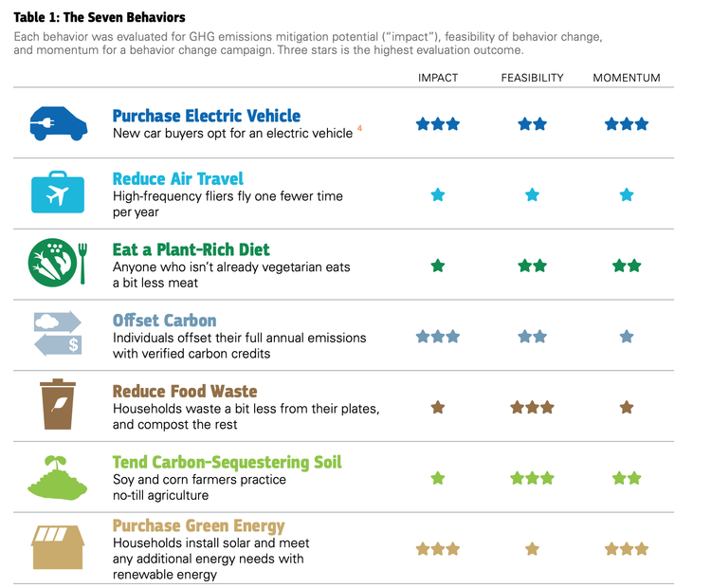This screenshot has width=711, height=588.
Task: Click the IMPACT column header
Action: click(438, 78)
